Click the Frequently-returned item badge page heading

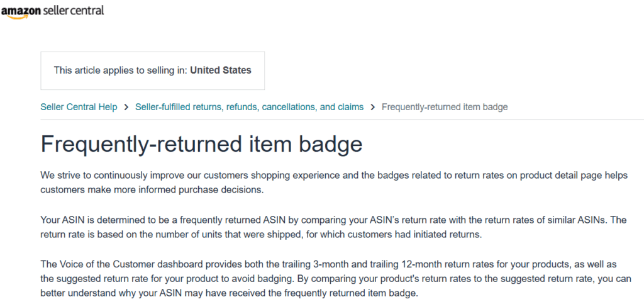[x=202, y=144]
